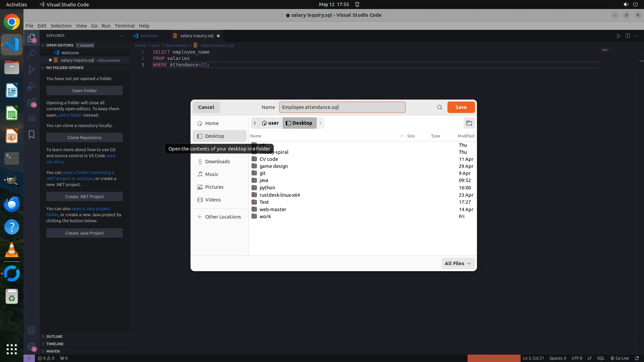Click the search icon in save dialog

click(x=439, y=107)
